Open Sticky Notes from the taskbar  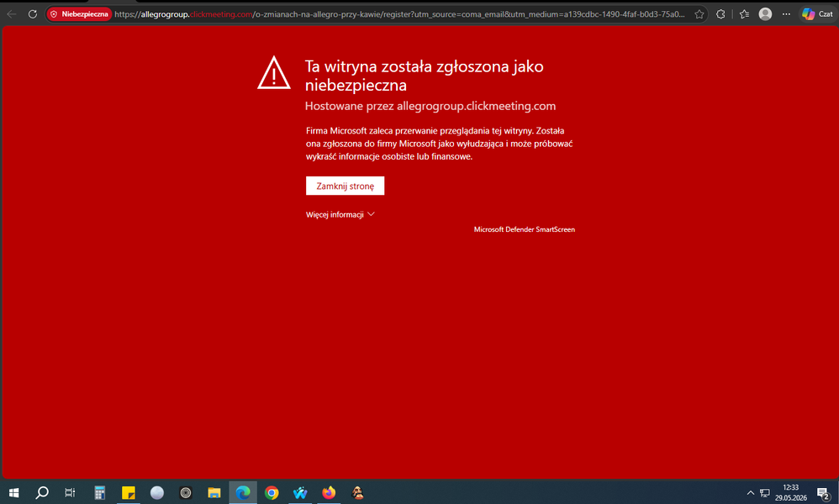[129, 493]
